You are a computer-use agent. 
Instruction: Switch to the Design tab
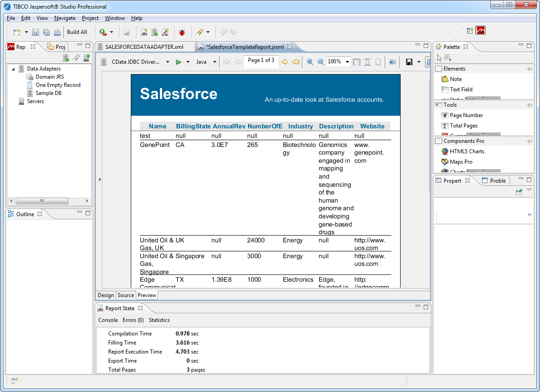click(x=105, y=295)
